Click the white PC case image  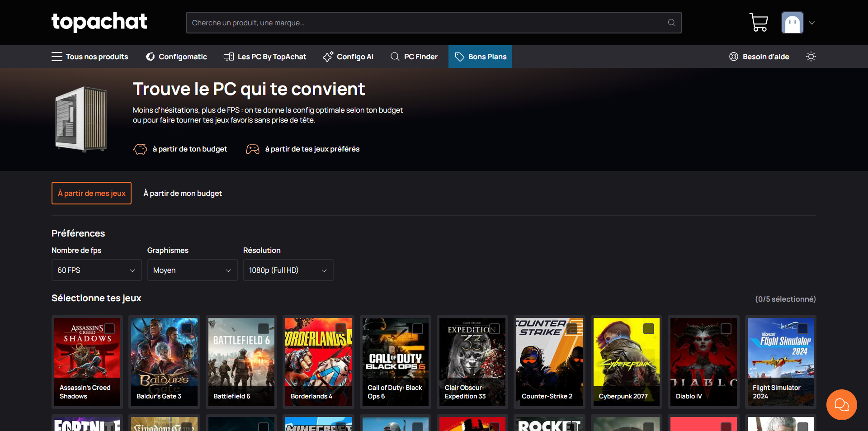pyautogui.click(x=81, y=119)
